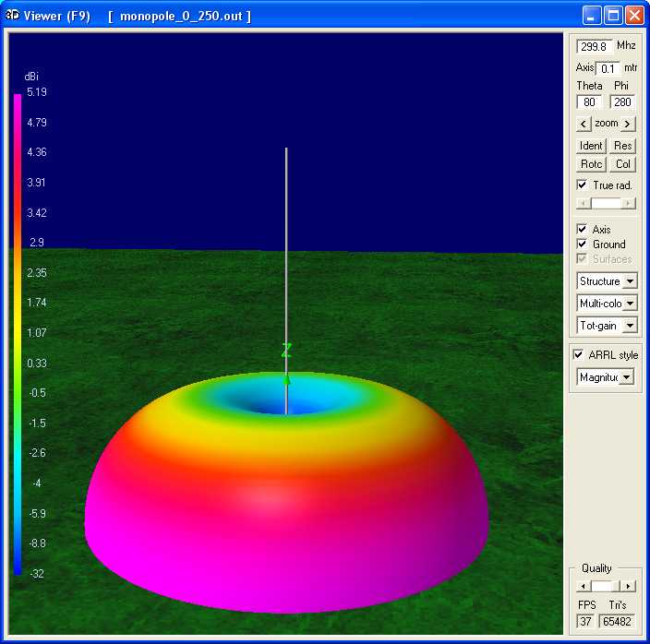Uncheck the Axis checkbox

582,229
